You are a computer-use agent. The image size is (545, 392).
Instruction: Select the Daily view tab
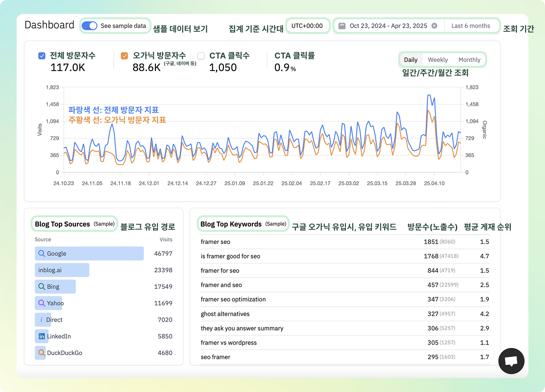click(x=411, y=60)
